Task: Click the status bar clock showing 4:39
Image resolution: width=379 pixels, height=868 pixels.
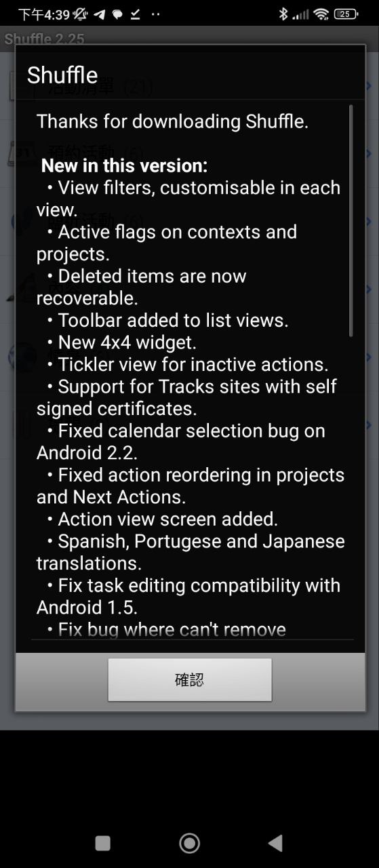Action: pos(44,14)
